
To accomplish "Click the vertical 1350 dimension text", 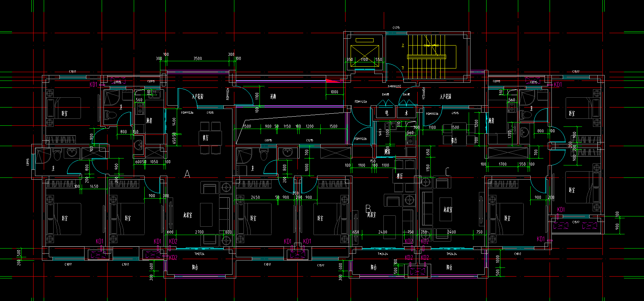I will point(510,134).
